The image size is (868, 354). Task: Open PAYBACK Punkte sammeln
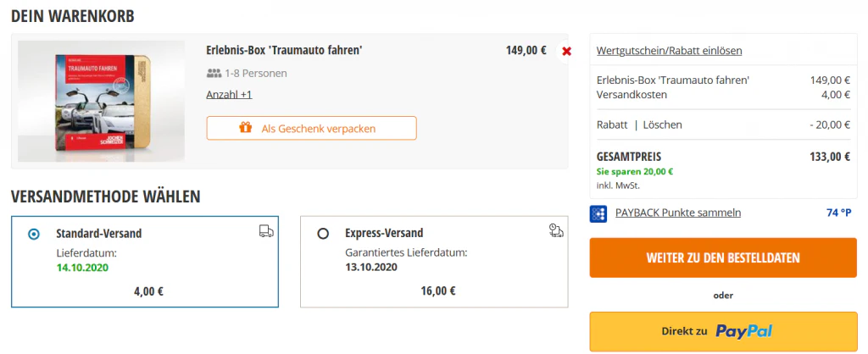click(678, 213)
